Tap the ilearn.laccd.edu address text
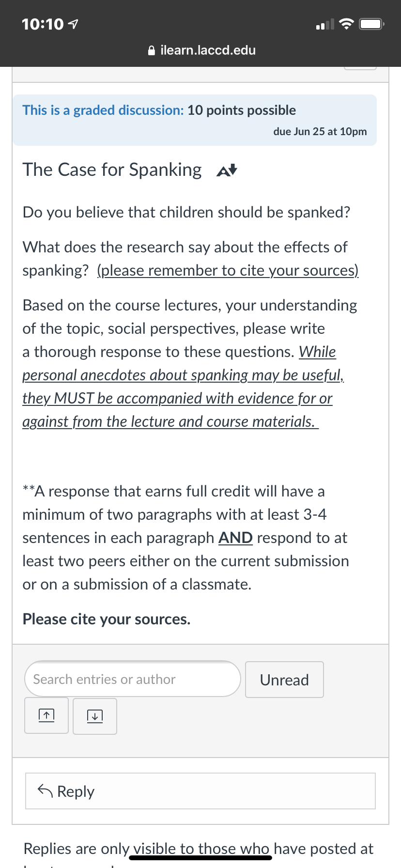Screen dimensions: 401x868 pyautogui.click(x=208, y=50)
